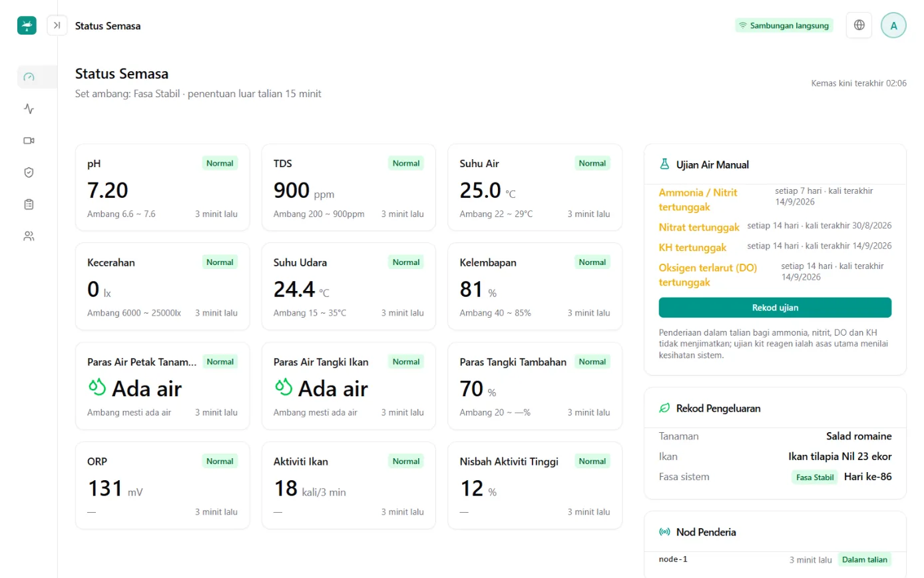Click the Paras Tangki Tambahan value 70
Viewport: 924px width, 578px height.
pyautogui.click(x=471, y=389)
